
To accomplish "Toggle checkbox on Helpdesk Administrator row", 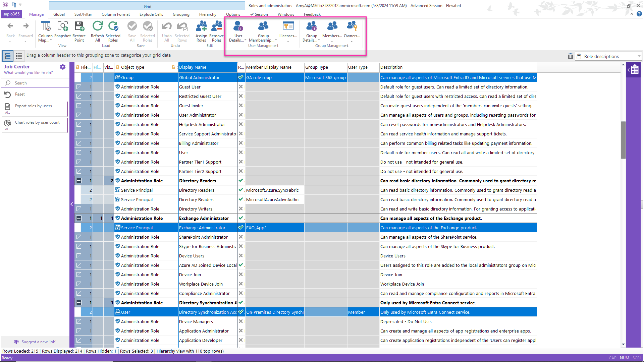I will coord(79,124).
